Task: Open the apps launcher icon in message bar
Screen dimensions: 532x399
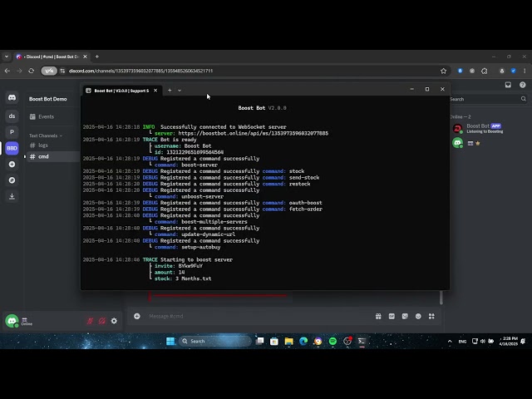Action: [x=431, y=316]
